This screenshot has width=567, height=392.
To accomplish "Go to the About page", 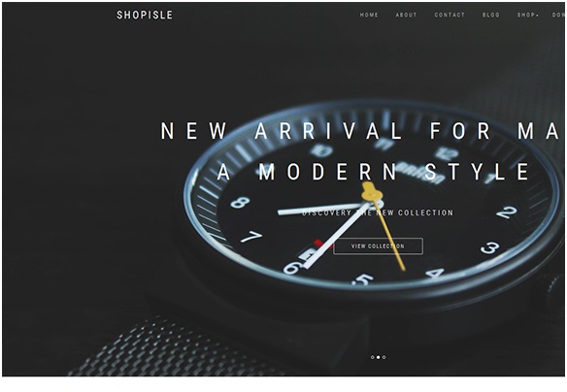I will point(406,15).
